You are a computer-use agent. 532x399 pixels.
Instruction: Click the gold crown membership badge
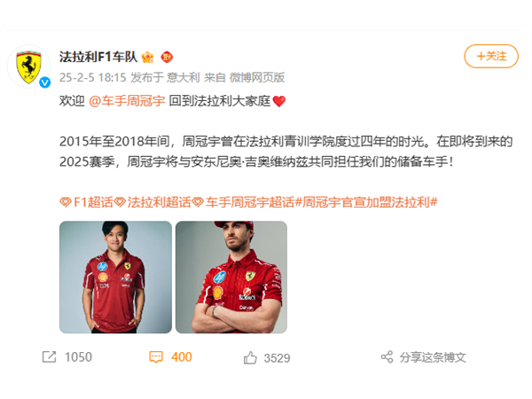pos(147,57)
